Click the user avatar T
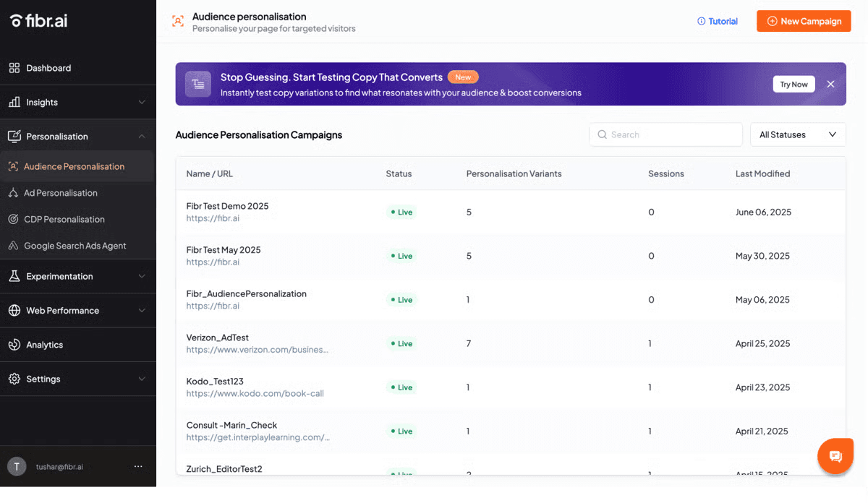The width and height of the screenshot is (868, 503). pos(17,467)
